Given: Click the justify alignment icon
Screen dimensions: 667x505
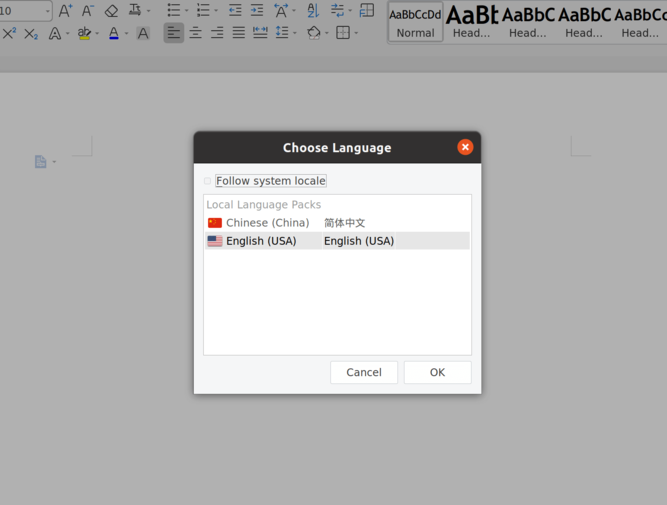Looking at the screenshot, I should coord(238,33).
